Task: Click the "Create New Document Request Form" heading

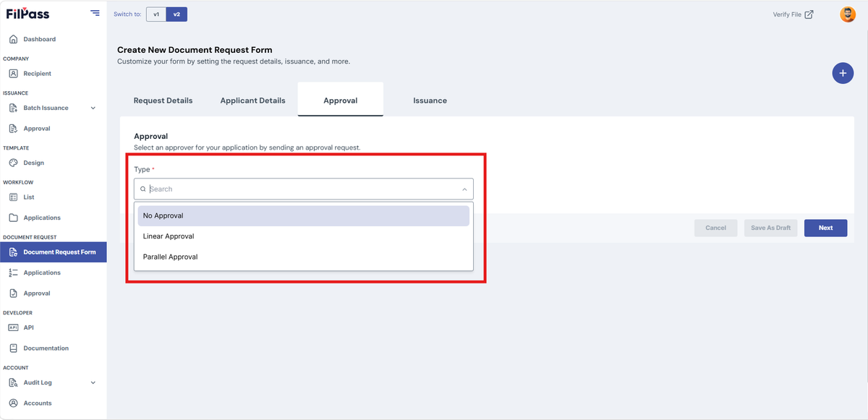Action: pyautogui.click(x=195, y=50)
